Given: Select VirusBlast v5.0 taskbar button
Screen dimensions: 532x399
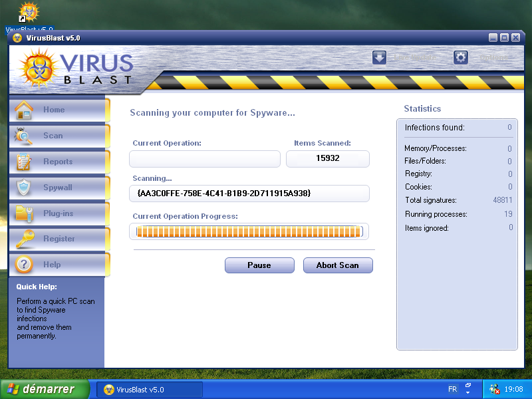Looking at the screenshot, I should (150, 390).
